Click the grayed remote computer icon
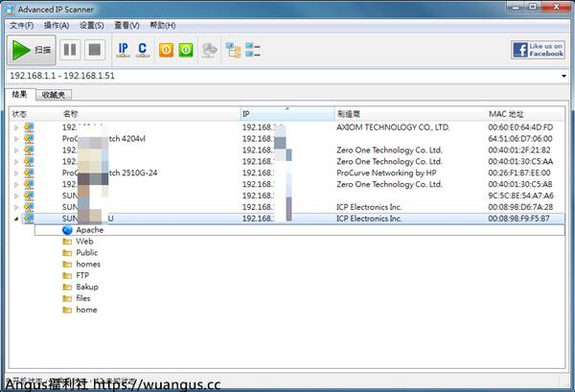The image size is (575, 392). (x=209, y=50)
